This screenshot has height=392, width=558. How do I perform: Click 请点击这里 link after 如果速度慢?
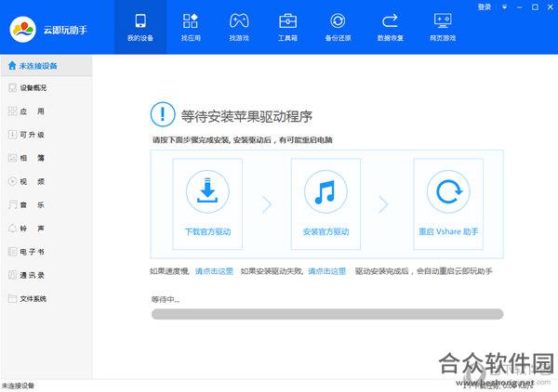click(214, 271)
